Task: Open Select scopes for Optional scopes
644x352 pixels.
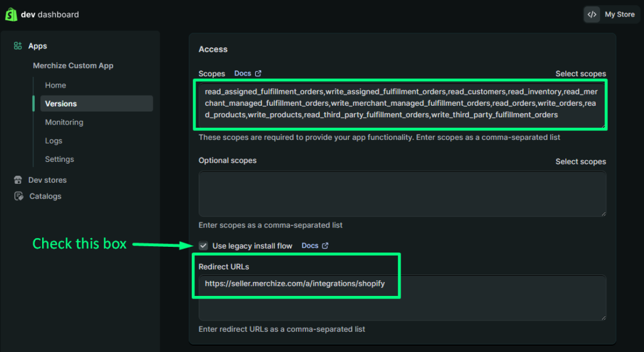Action: [580, 161]
